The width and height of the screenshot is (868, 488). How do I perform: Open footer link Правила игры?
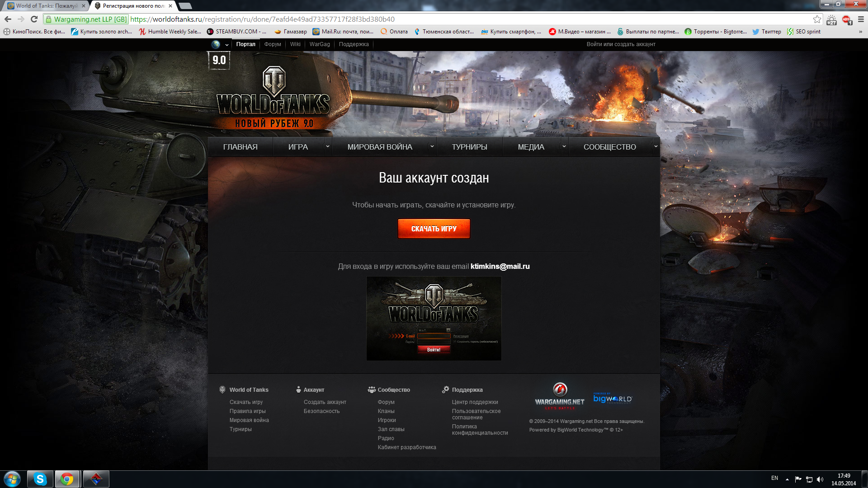[247, 411]
